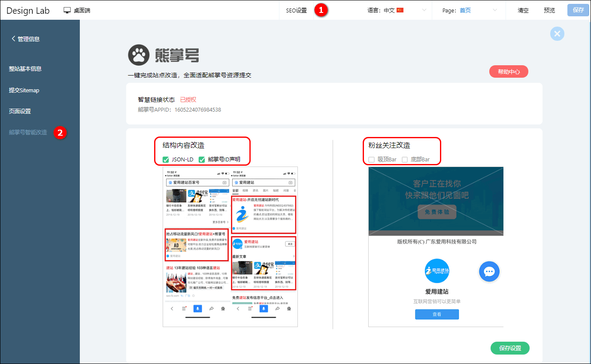Select 页面设置 in sidebar
The image size is (591, 364).
point(20,111)
